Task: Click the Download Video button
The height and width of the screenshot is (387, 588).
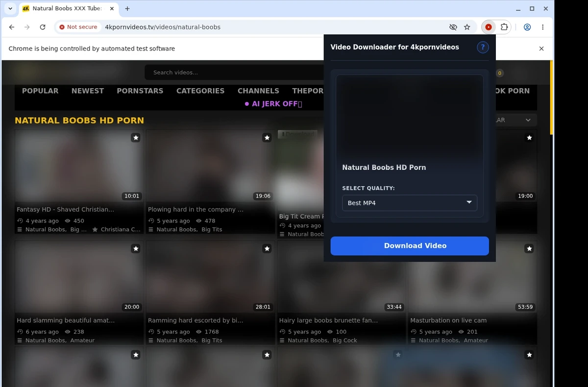Action: pos(410,246)
